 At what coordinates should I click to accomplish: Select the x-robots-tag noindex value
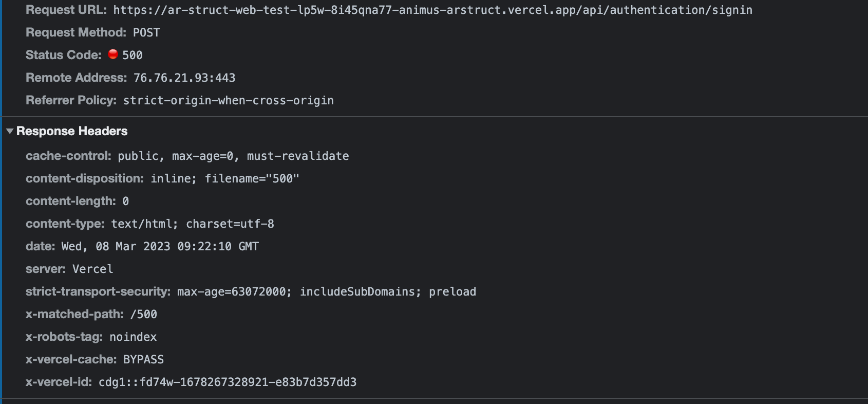pyautogui.click(x=133, y=337)
